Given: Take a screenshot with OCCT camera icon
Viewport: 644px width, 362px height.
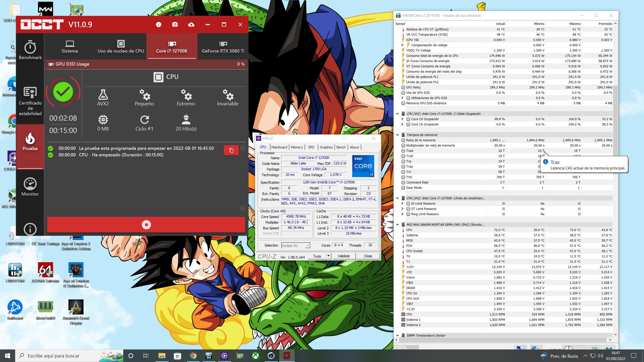Looking at the screenshot, I should click(175, 24).
